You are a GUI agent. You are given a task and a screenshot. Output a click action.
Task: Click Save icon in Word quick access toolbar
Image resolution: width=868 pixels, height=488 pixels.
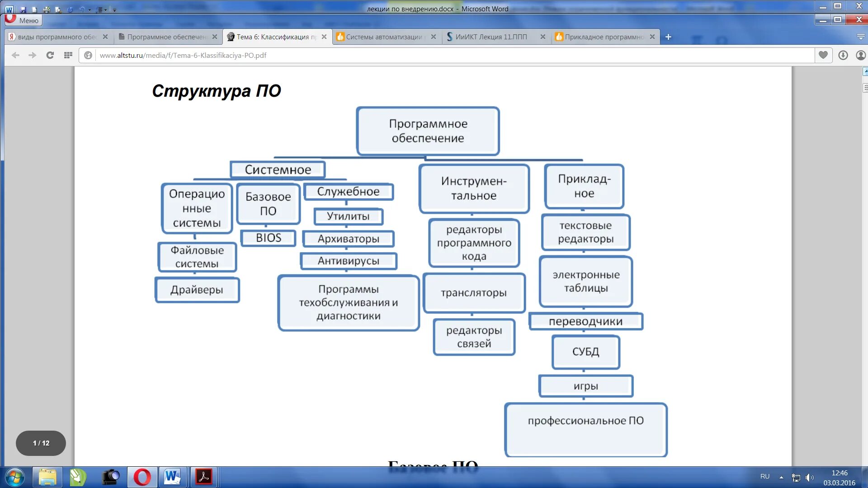click(x=23, y=9)
